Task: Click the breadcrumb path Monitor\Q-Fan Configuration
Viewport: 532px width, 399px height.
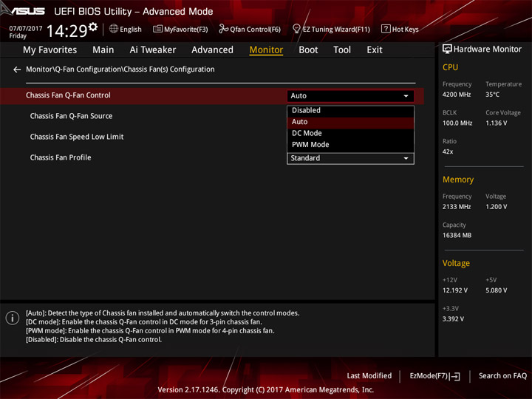Action: [x=120, y=69]
